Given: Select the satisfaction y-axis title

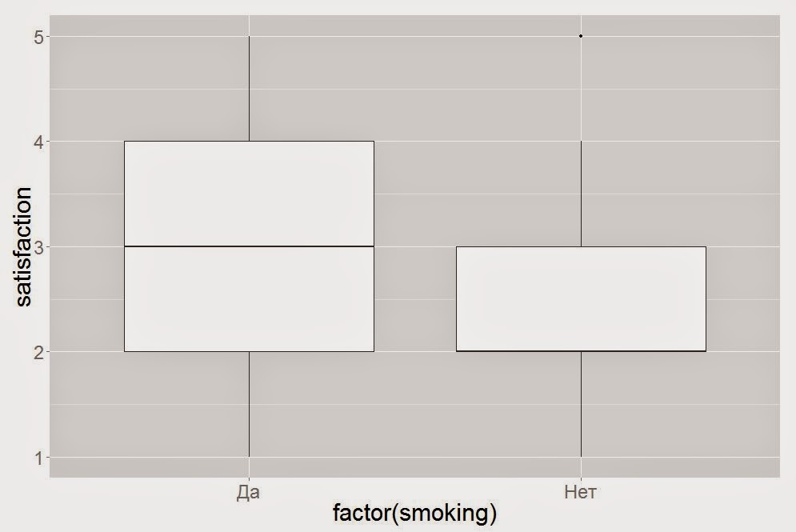Looking at the screenshot, I should pyautogui.click(x=24, y=246).
